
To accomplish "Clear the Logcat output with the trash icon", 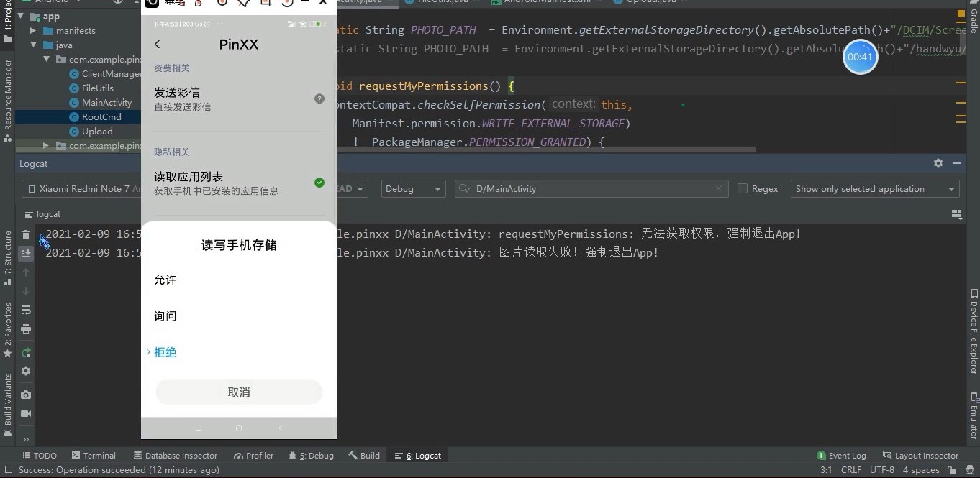I will pyautogui.click(x=26, y=234).
